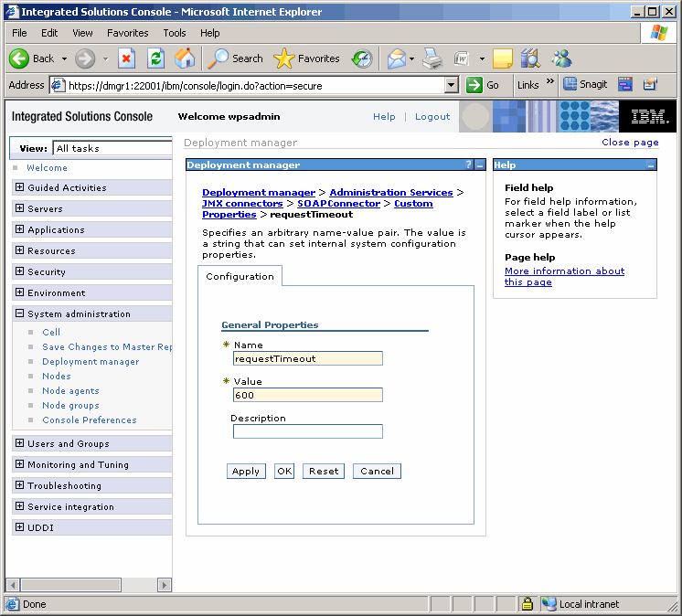Open the Mail toolbar icon
The width and height of the screenshot is (682, 616).
tap(396, 58)
